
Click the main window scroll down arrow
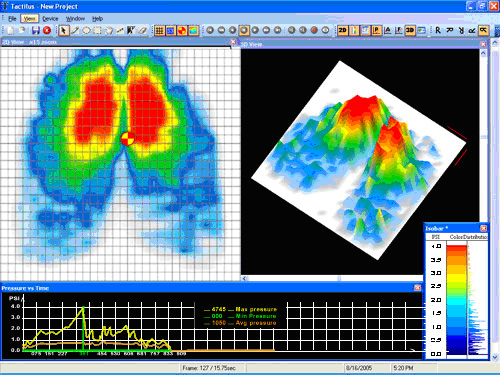coord(496,357)
